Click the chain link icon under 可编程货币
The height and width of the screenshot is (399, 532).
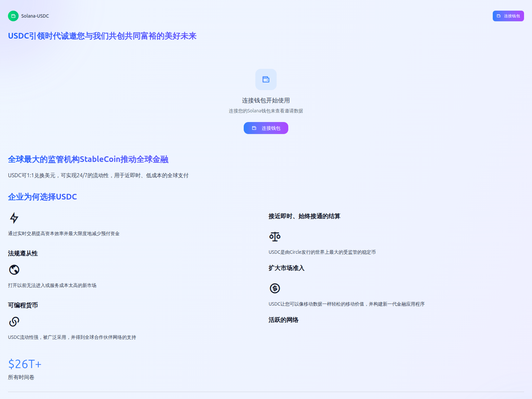(x=14, y=322)
